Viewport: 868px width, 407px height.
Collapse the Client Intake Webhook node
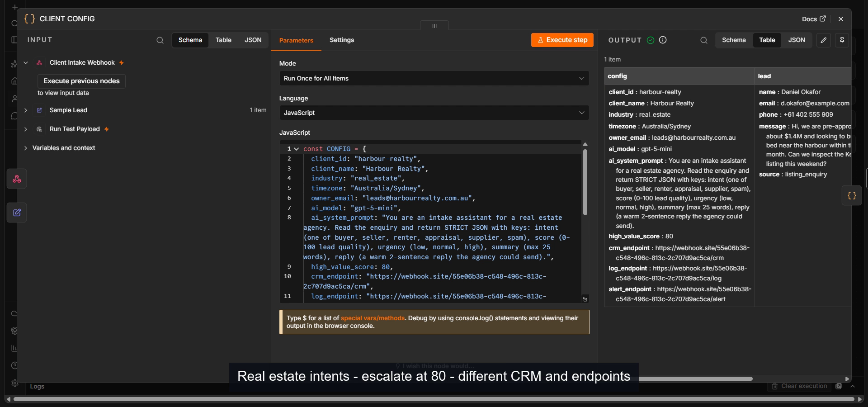click(x=26, y=63)
